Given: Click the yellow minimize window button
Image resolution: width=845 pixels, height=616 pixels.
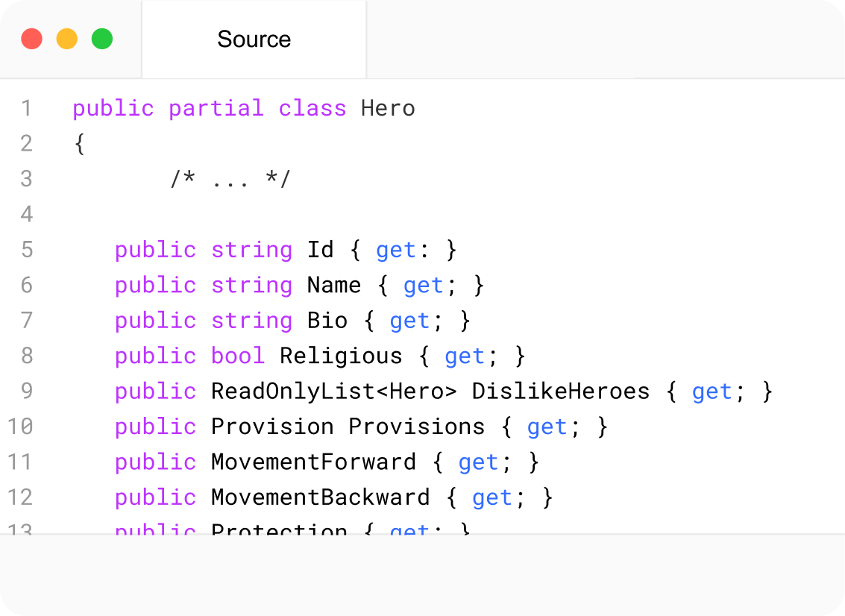Looking at the screenshot, I should point(67,39).
